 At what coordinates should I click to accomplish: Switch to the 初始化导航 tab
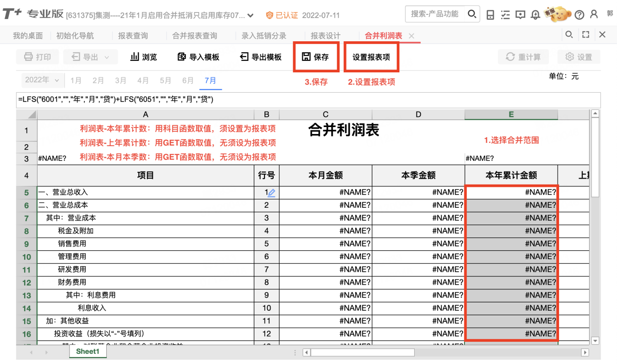point(75,36)
